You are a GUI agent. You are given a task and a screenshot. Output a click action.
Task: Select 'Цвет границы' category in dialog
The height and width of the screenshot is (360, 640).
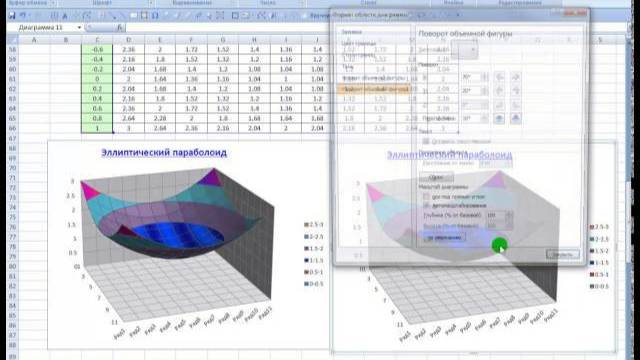pyautogui.click(x=359, y=44)
